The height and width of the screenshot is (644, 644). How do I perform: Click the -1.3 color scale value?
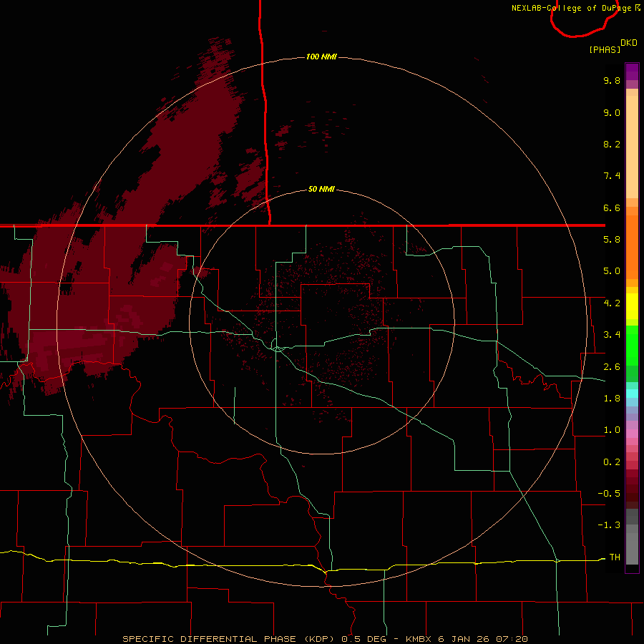(x=609, y=525)
